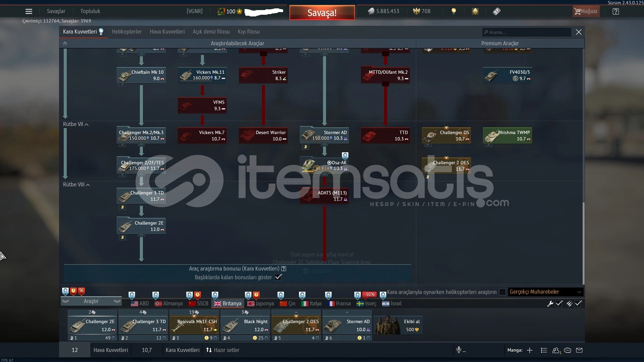Screen dimensions: 644x362
Task: Click the red clock booster above Araştır
Action: click(x=73, y=291)
